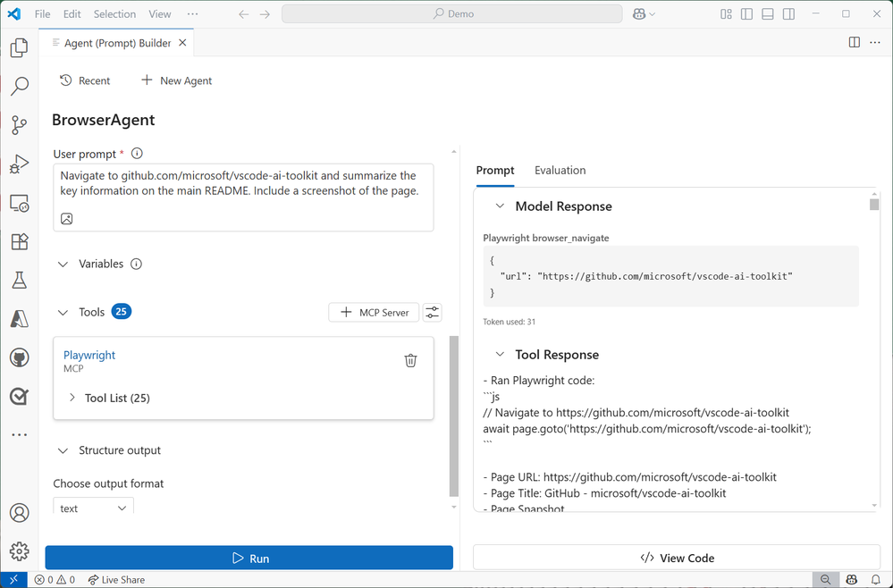Open the AI Toolkit view icon
Image resolution: width=893 pixels, height=588 pixels.
click(20, 396)
